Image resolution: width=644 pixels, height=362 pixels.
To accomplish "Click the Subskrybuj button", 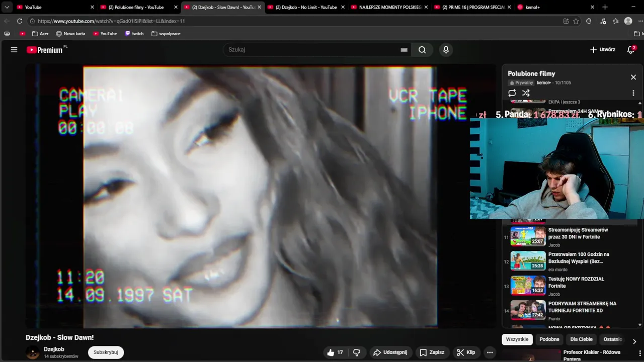I will tap(106, 352).
